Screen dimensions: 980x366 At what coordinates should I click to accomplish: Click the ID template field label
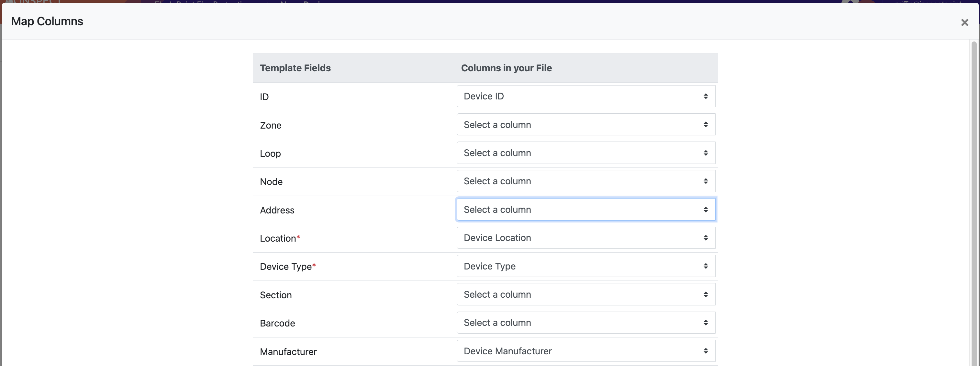[264, 97]
